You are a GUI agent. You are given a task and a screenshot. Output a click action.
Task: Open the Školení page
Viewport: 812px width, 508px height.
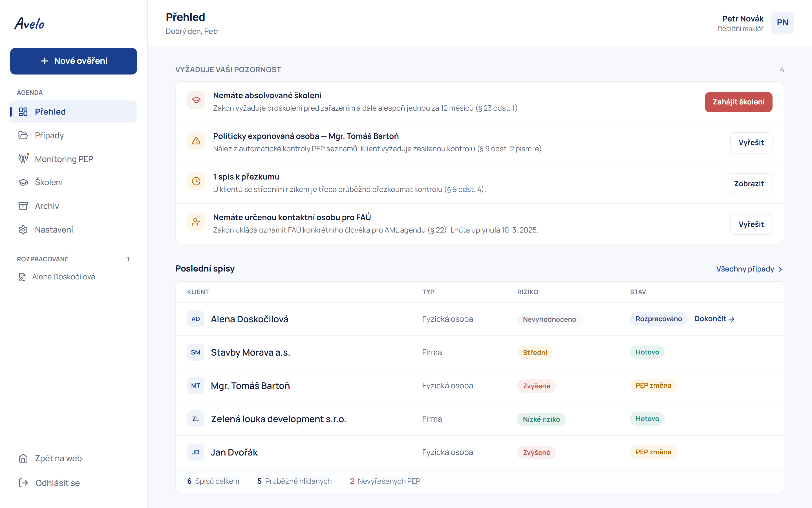click(74, 182)
